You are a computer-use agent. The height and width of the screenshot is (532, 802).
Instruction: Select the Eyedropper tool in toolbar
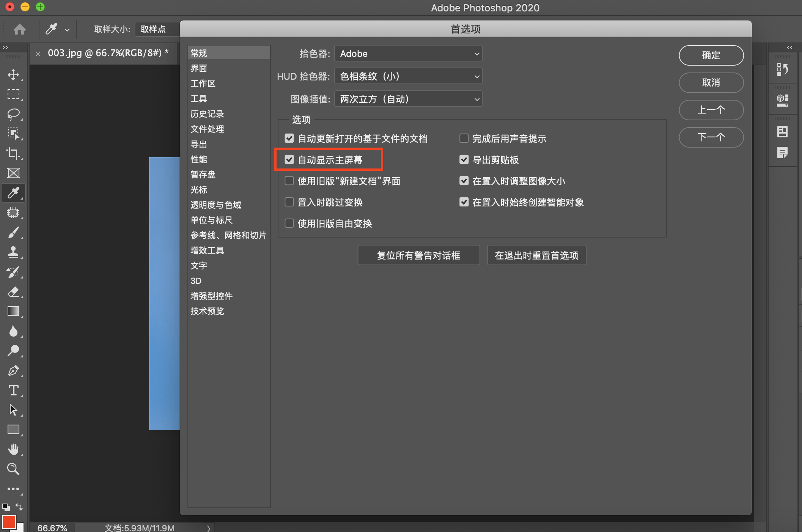tap(13, 193)
